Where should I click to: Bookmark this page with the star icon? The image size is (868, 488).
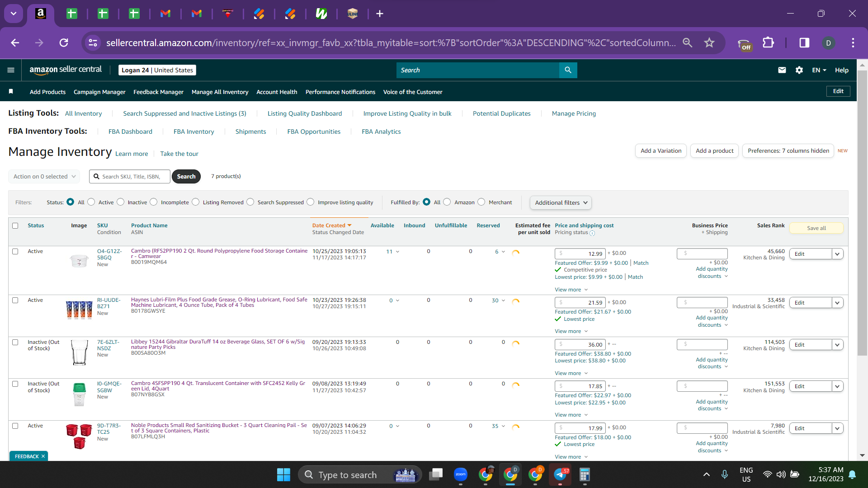[709, 43]
